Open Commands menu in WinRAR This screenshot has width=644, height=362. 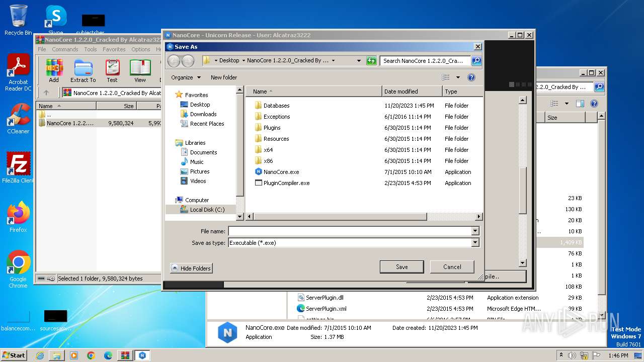click(65, 49)
